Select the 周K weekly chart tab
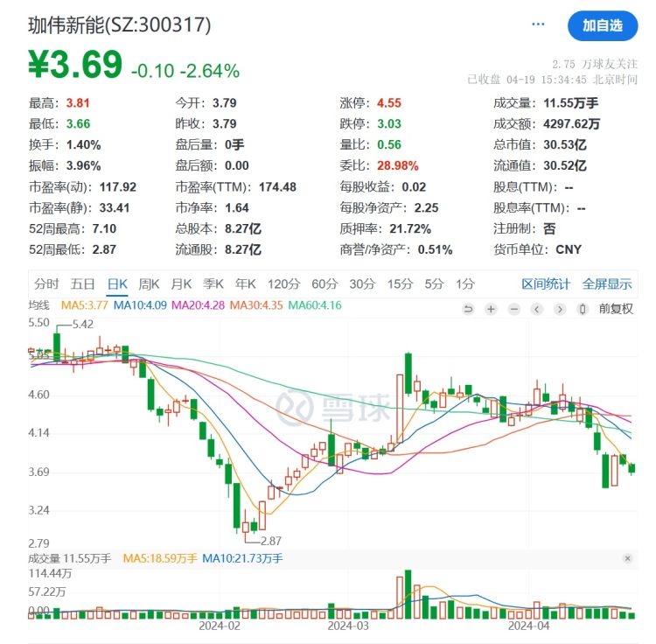 (x=149, y=284)
